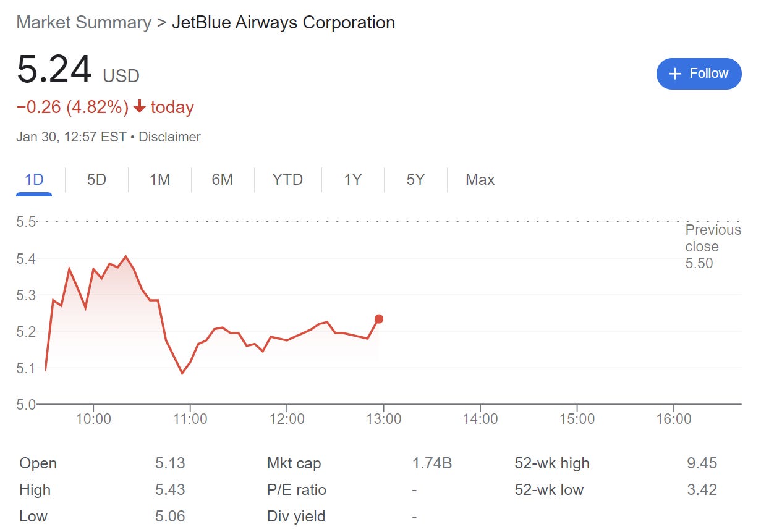Click the red current-price dot on chart
782x532 pixels.
point(379,319)
